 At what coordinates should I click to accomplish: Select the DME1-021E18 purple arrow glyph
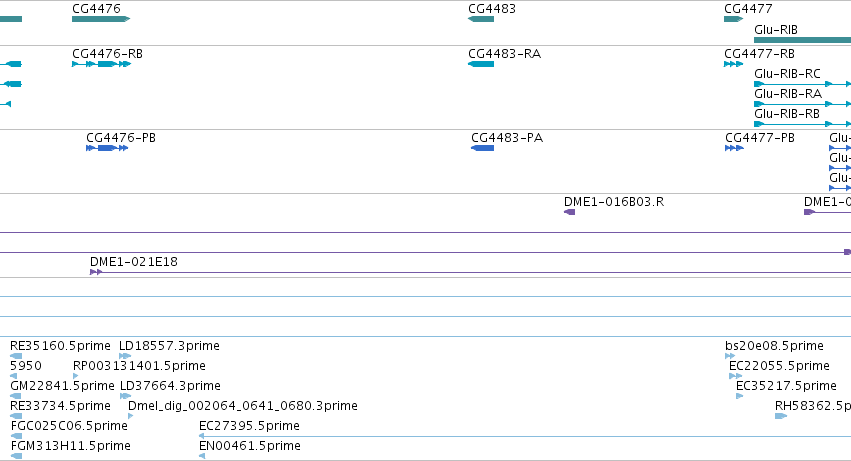pyautogui.click(x=96, y=272)
